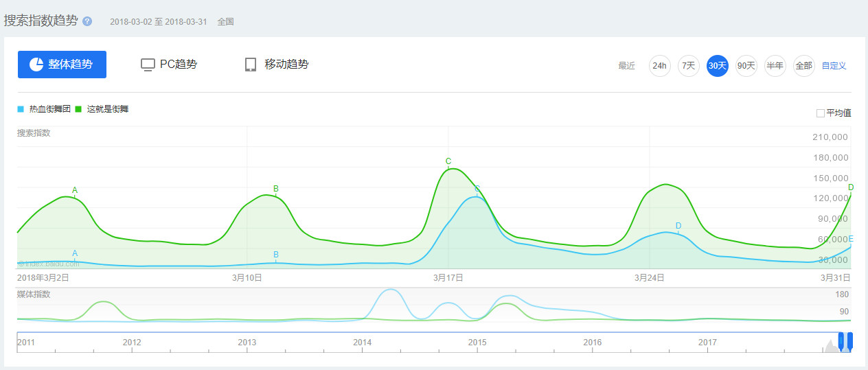Select the 全部 time range
Image resolution: width=868 pixels, height=370 pixels.
(x=804, y=66)
